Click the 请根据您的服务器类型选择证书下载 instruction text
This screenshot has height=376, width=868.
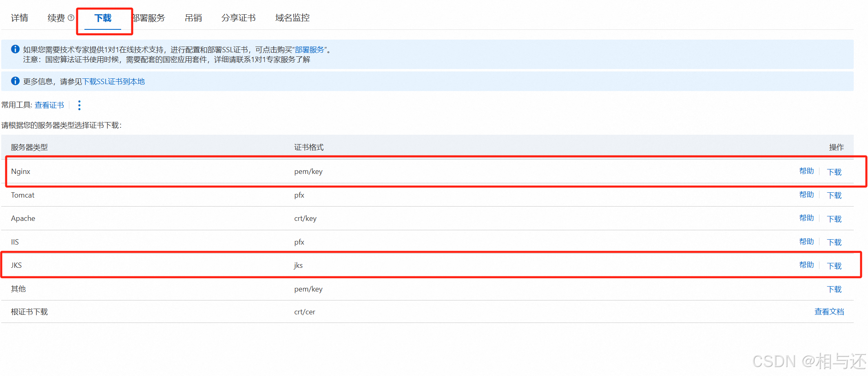tap(61, 125)
